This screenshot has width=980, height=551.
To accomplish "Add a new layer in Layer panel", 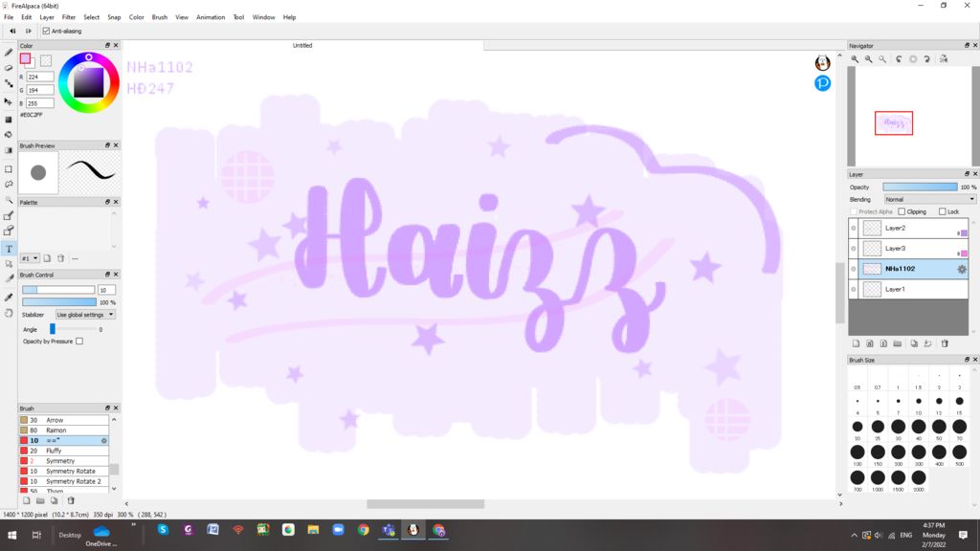I will [x=856, y=343].
